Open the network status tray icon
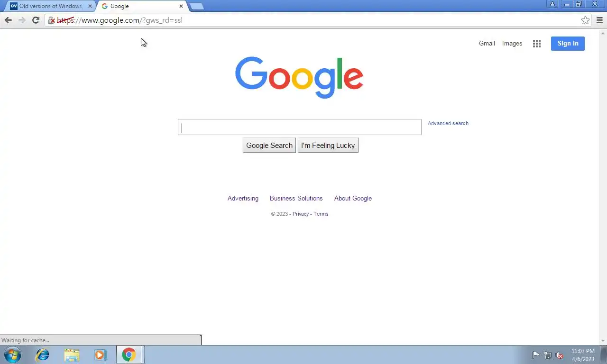Screen dimensions: 607x364 [x=548, y=355]
